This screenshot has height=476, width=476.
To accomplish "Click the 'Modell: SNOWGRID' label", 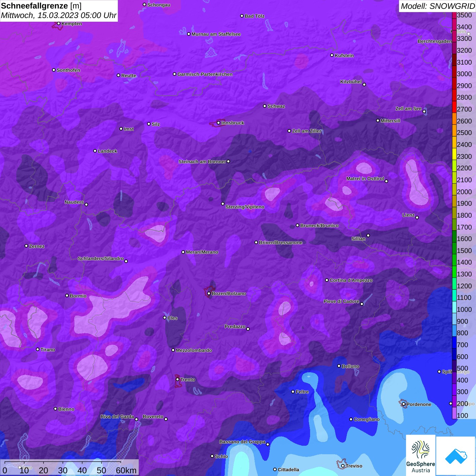I will [437, 6].
